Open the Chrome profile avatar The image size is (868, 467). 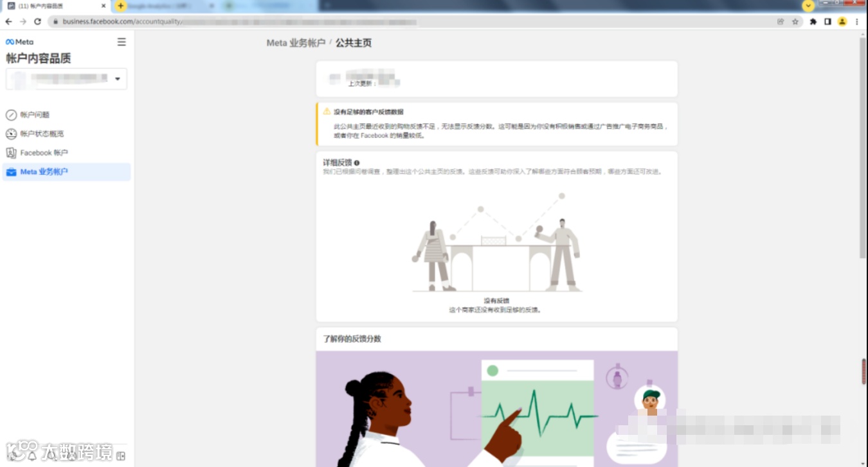(842, 21)
